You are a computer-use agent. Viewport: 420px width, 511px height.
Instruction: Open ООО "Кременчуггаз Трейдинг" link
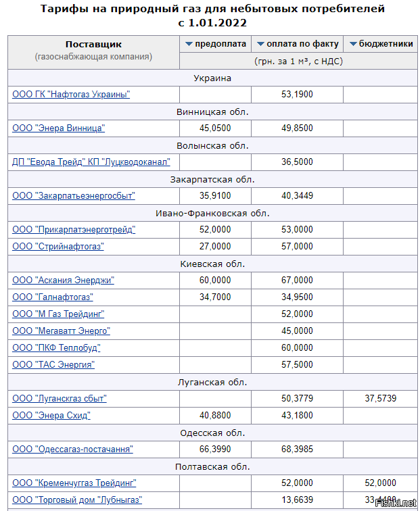point(74,483)
